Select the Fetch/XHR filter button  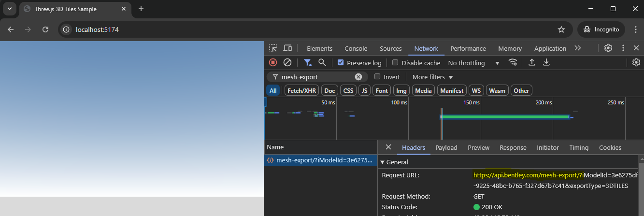(301, 90)
